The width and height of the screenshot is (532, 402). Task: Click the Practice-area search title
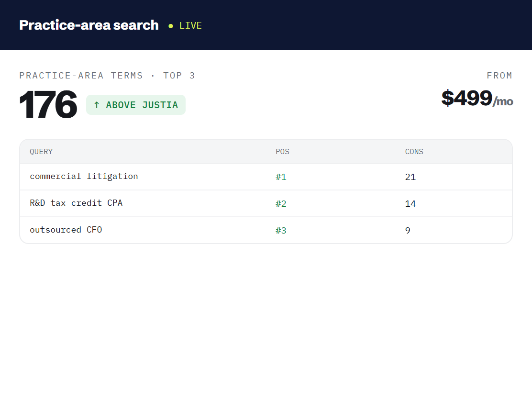click(x=89, y=25)
